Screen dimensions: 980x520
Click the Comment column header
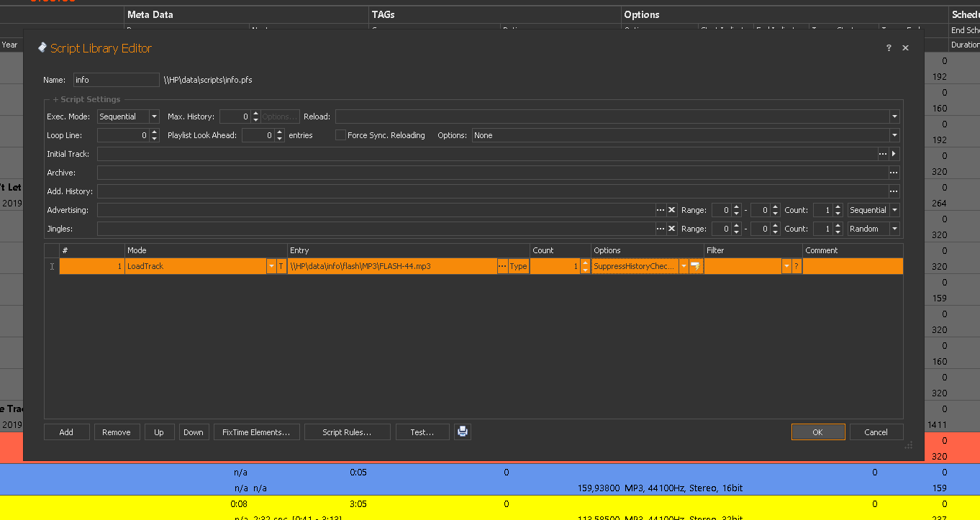(x=853, y=250)
